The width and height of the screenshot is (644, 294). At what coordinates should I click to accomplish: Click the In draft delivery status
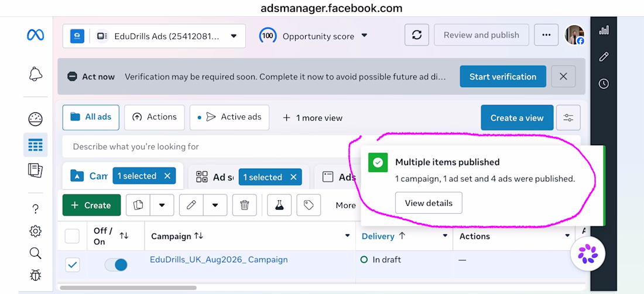click(x=381, y=259)
